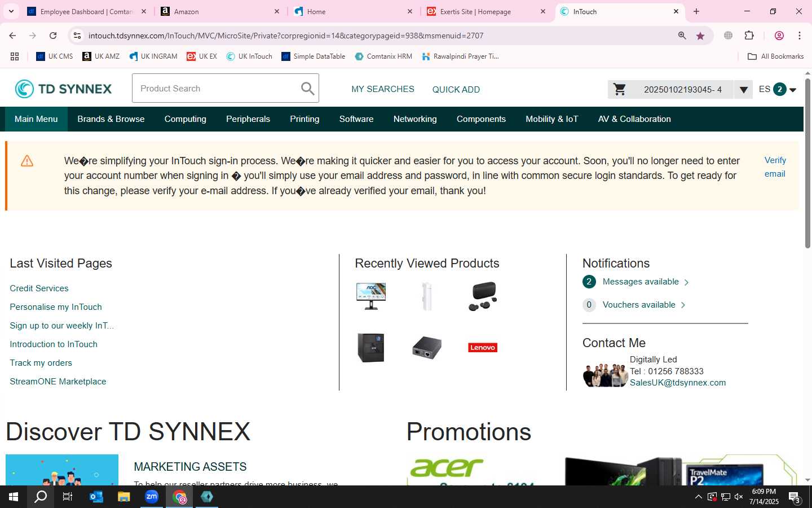Open the Windows Start menu

[14, 497]
